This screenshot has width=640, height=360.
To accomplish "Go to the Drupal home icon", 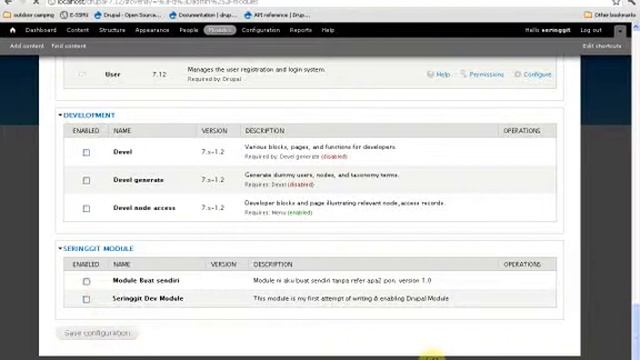I will tap(13, 30).
